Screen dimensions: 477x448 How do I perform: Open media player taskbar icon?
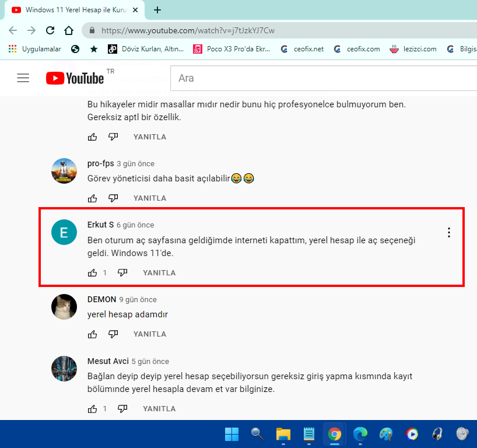pos(412,434)
